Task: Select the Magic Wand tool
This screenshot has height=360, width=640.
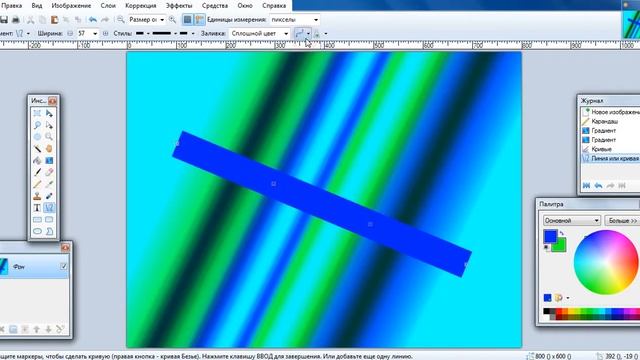Action: (x=37, y=149)
